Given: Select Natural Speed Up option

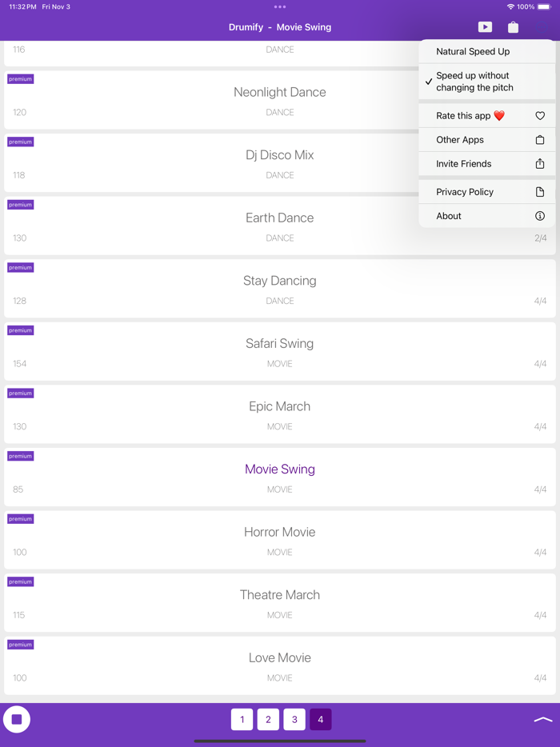Looking at the screenshot, I should [x=486, y=51].
